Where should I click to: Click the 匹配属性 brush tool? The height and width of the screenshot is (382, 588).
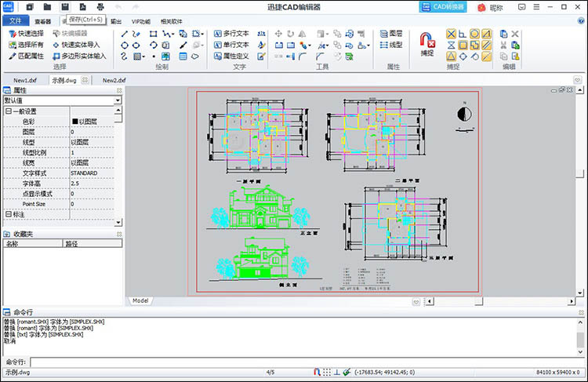pyautogui.click(x=26, y=56)
